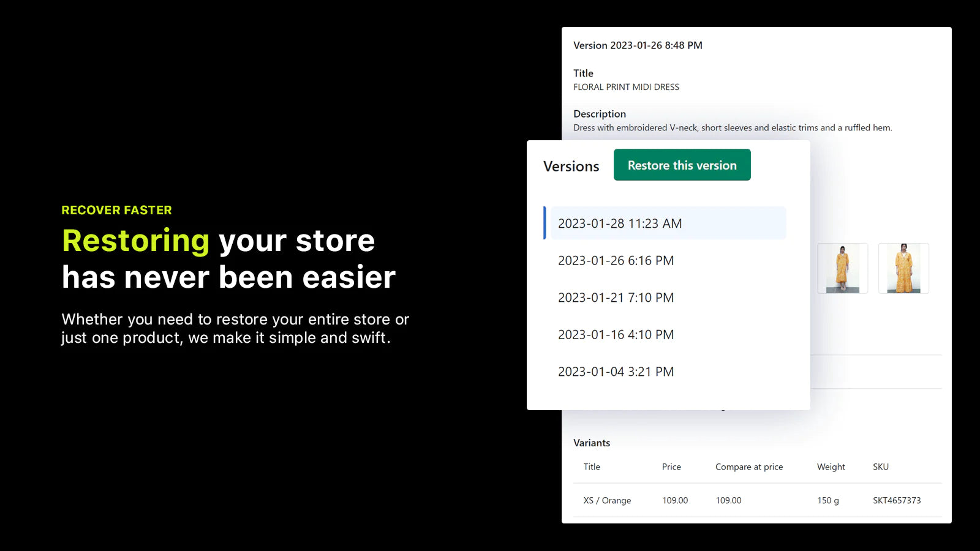Open the first dress product thumbnail
The width and height of the screenshot is (980, 551).
coord(842,268)
